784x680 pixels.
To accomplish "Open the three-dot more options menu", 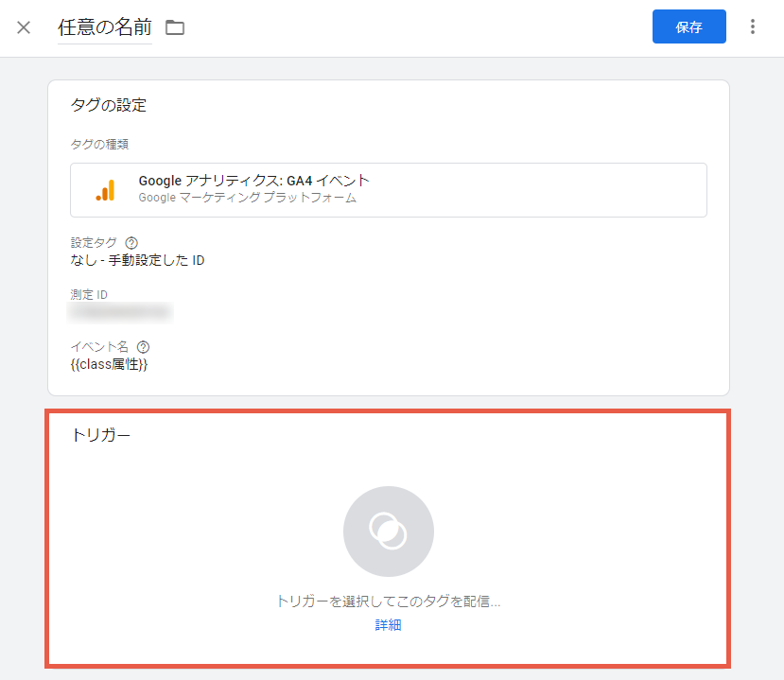I will tap(753, 26).
